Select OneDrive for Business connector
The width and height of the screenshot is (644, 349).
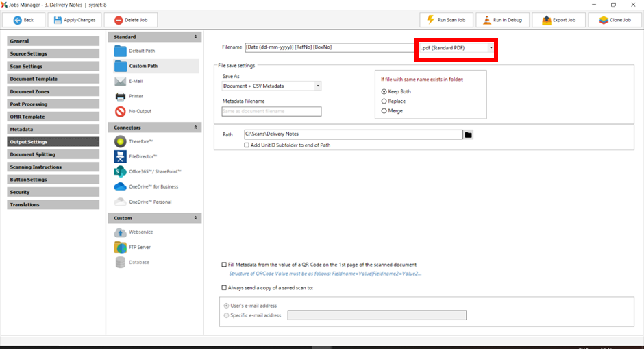click(120, 186)
